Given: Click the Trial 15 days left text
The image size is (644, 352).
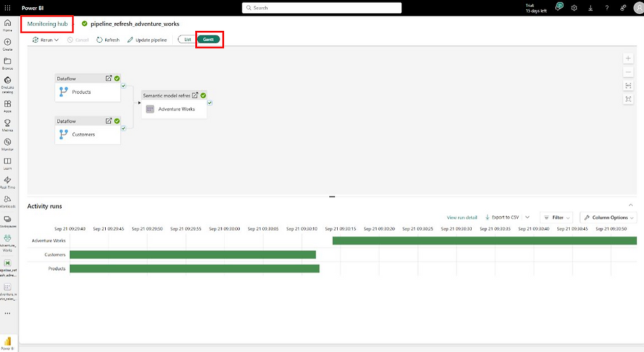Looking at the screenshot, I should click(x=536, y=8).
